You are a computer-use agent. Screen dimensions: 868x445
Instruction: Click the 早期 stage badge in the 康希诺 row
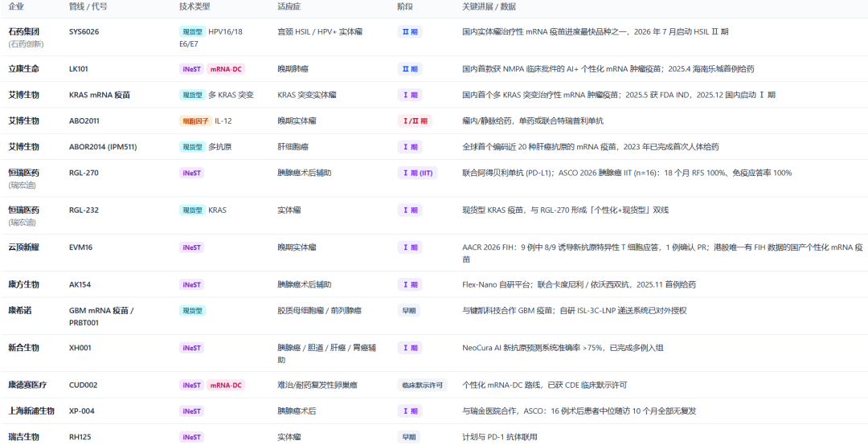pos(408,311)
